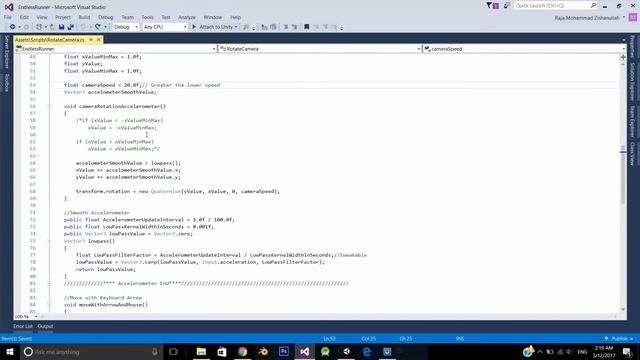Click the Save icon in toolbar
The width and height of the screenshot is (640, 360).
point(61,27)
